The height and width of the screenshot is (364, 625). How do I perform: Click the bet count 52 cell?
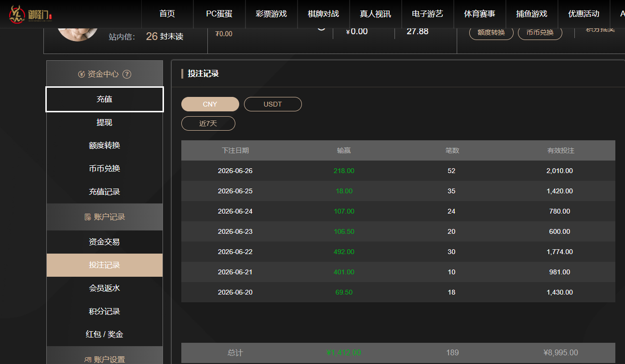click(451, 171)
